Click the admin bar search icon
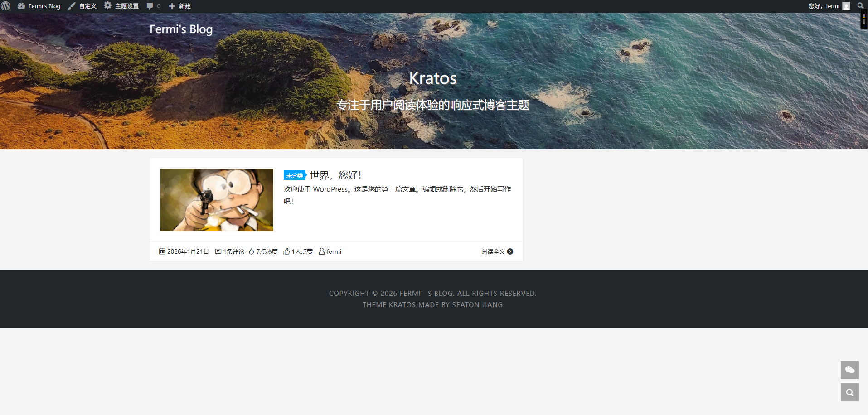The image size is (868, 415). 860,6
